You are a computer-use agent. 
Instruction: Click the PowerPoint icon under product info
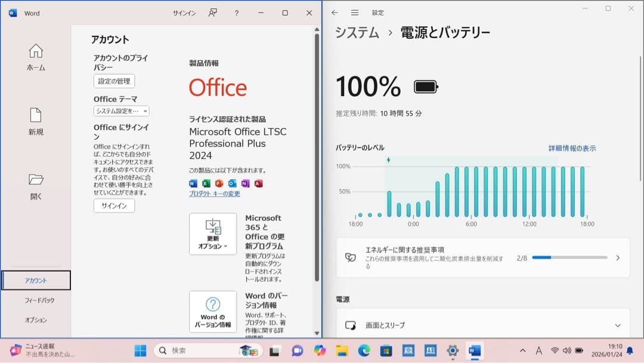[219, 183]
